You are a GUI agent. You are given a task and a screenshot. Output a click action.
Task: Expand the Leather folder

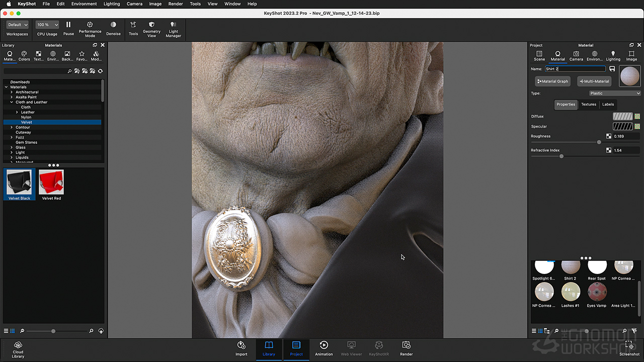17,112
